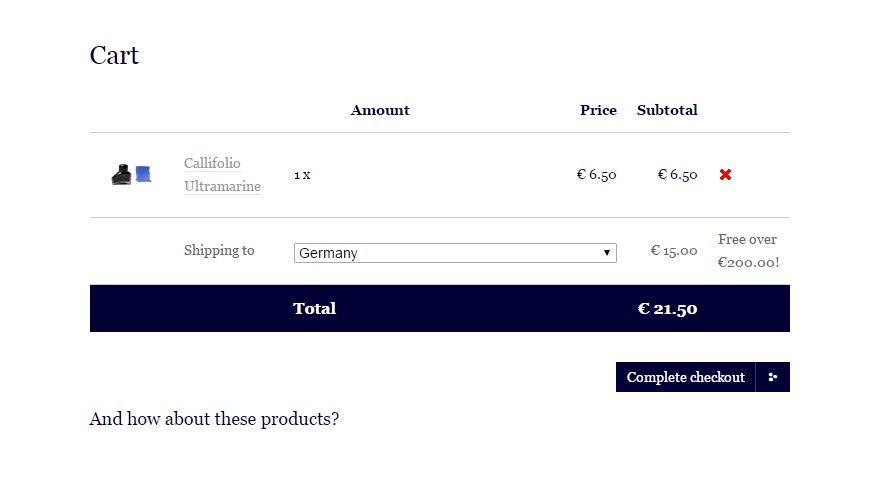Click the Subtotal column header

click(667, 110)
